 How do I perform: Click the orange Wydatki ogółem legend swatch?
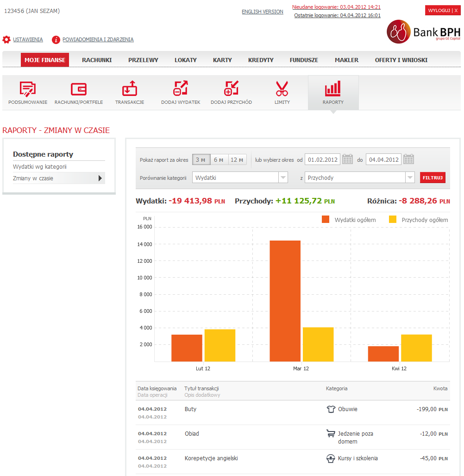(x=326, y=220)
